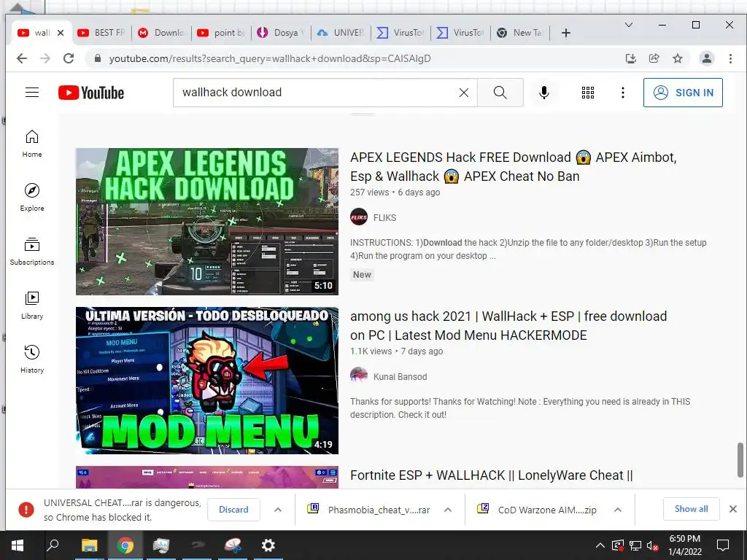Open taskbar search magnifier
Viewport: 747px width, 560px height.
(x=53, y=545)
